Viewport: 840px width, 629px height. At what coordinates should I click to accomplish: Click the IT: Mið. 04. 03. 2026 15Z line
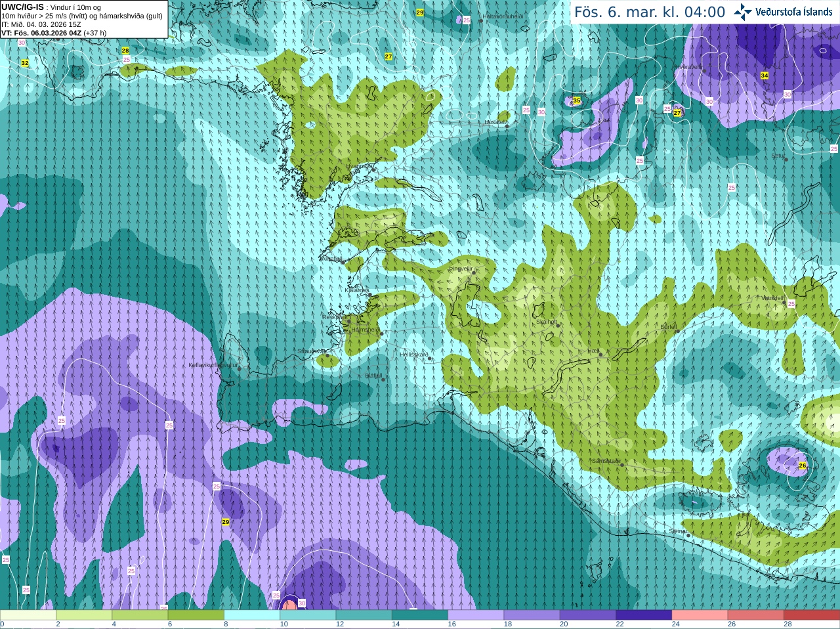point(41,24)
